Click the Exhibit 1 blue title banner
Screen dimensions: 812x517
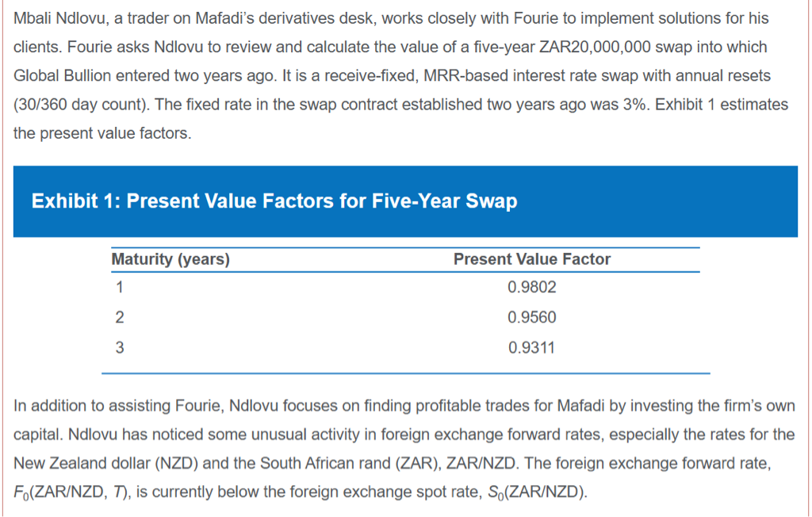[x=405, y=201]
